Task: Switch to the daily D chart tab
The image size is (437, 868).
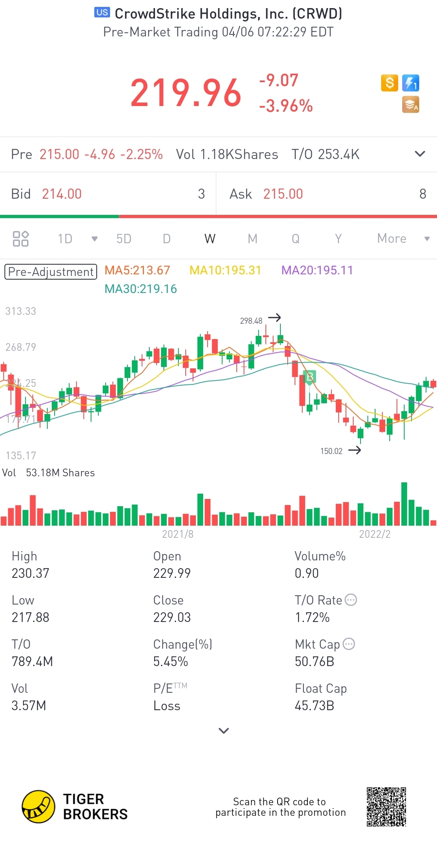Action: (x=167, y=239)
